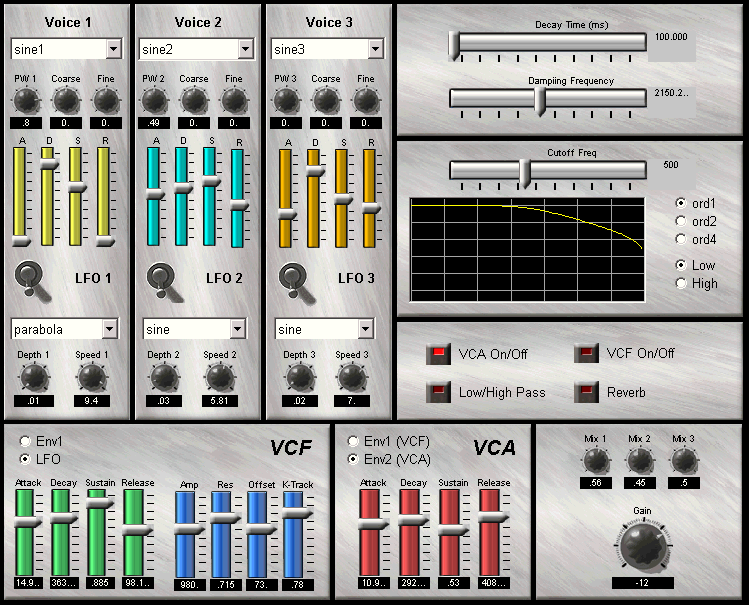Click the Mix 1 value field .56
The image size is (749, 605).
tap(596, 483)
